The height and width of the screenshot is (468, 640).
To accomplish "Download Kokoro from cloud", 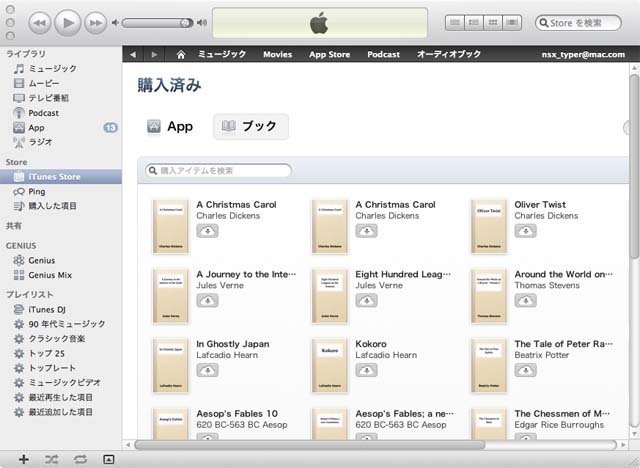I will [367, 370].
